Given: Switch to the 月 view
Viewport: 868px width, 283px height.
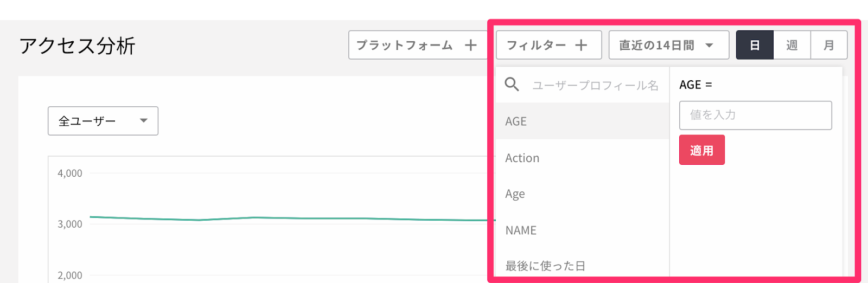Looking at the screenshot, I should point(829,45).
